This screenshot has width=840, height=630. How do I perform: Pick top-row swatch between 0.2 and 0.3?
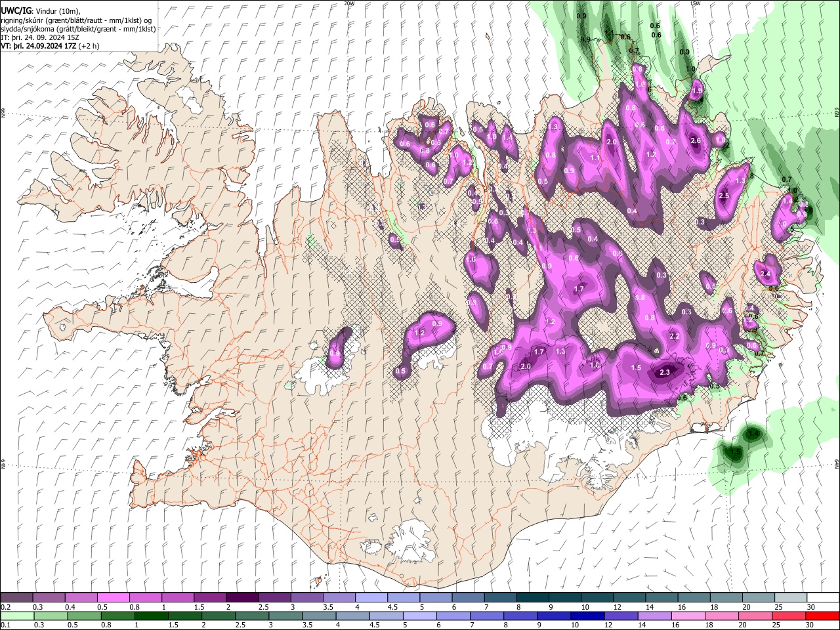click(x=16, y=598)
